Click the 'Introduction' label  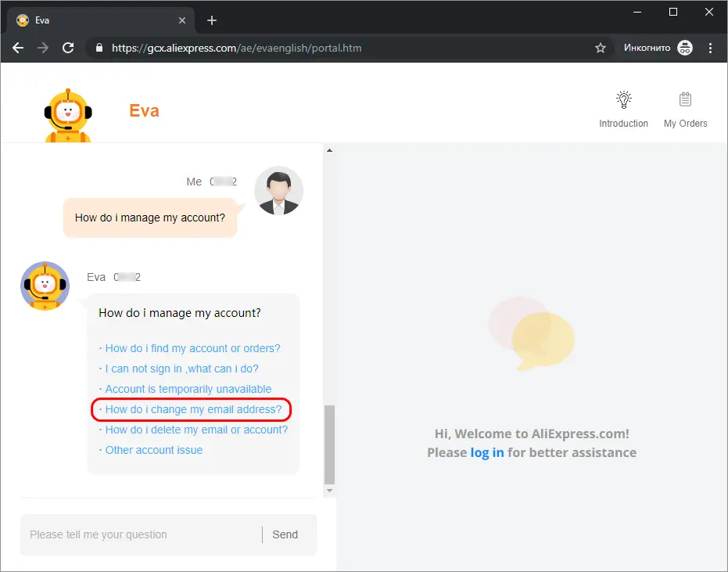point(623,124)
